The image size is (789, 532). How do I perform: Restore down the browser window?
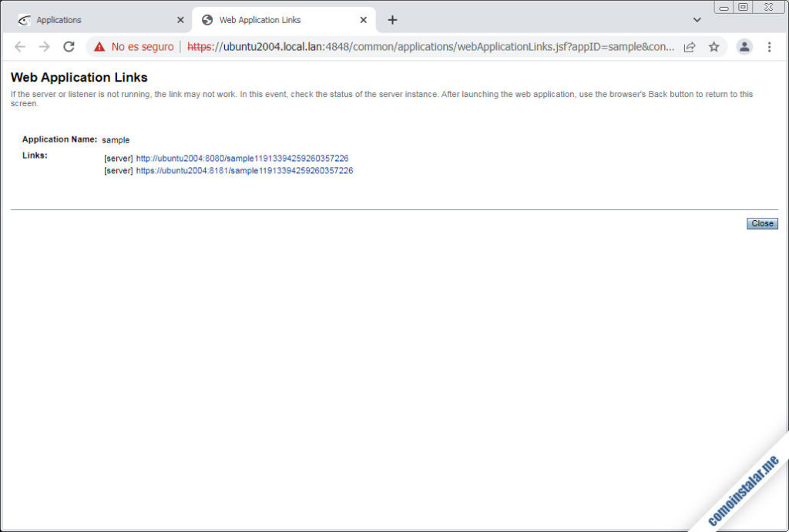(744, 8)
